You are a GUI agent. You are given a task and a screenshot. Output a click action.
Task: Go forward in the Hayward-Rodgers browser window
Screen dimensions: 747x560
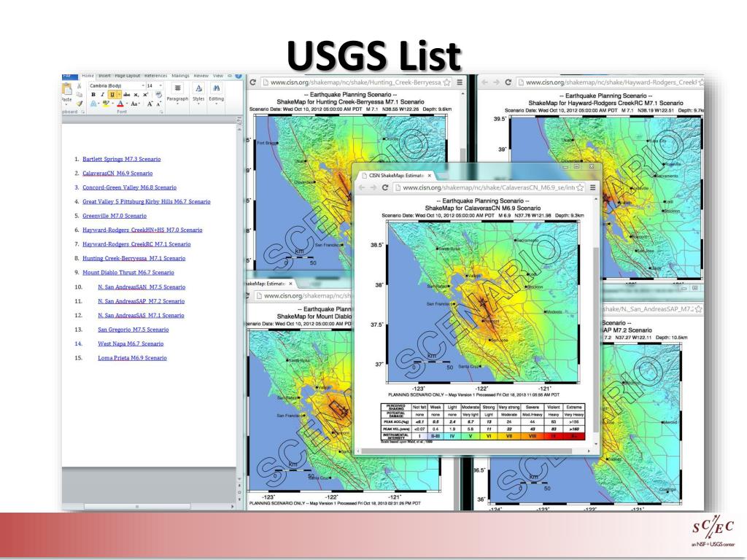pyautogui.click(x=496, y=82)
